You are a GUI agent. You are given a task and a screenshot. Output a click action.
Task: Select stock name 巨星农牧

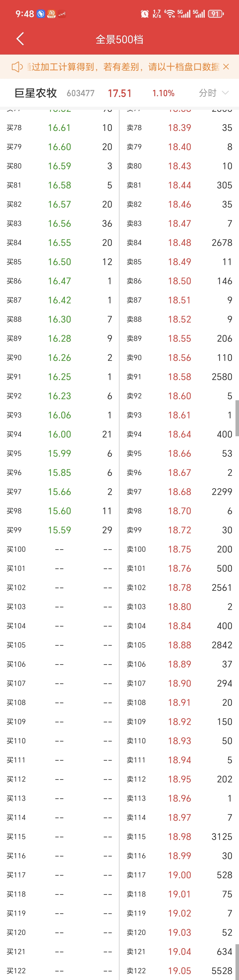tap(36, 93)
